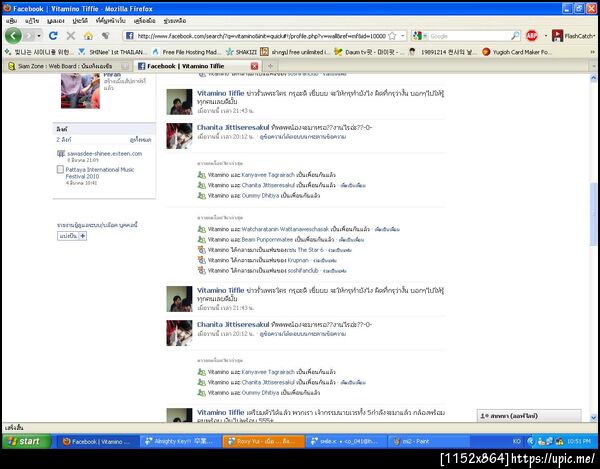600x469 pixels.
Task: Open the second Thai menu (Edit) in menu bar
Action: pos(32,21)
